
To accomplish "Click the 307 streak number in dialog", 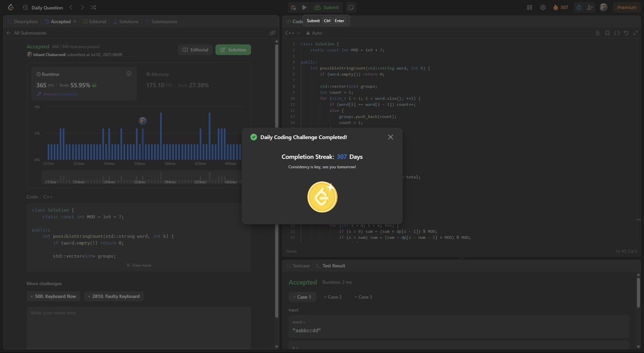I will pyautogui.click(x=342, y=157).
